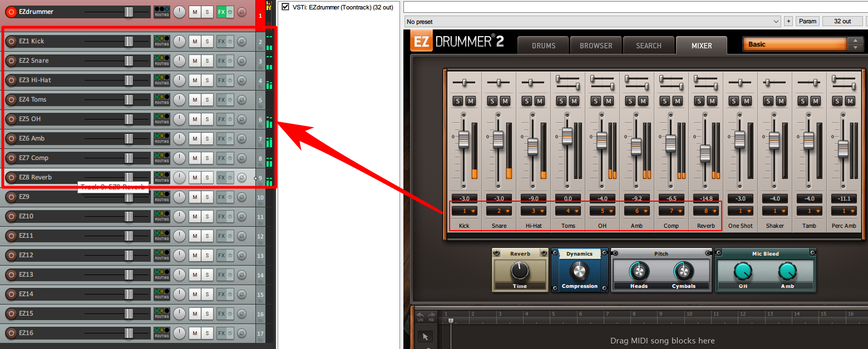Switch to the SEARCH tab
Screen dimensions: 868x349
pyautogui.click(x=648, y=46)
